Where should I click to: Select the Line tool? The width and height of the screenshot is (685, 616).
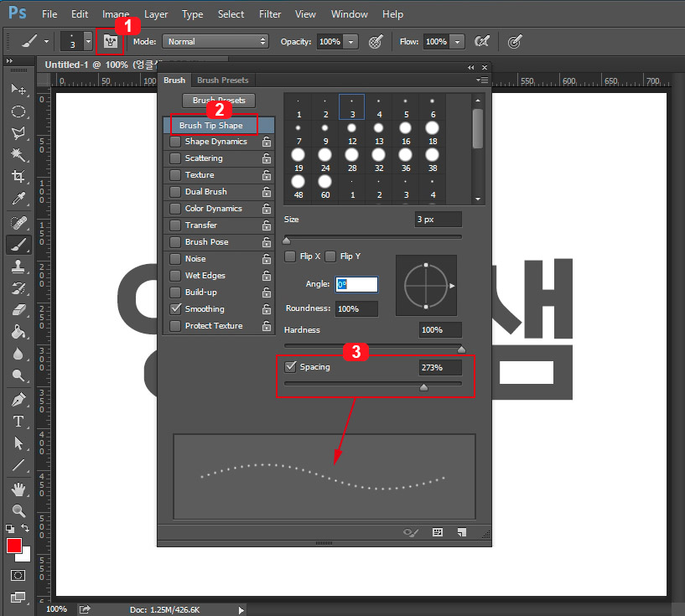pyautogui.click(x=18, y=465)
